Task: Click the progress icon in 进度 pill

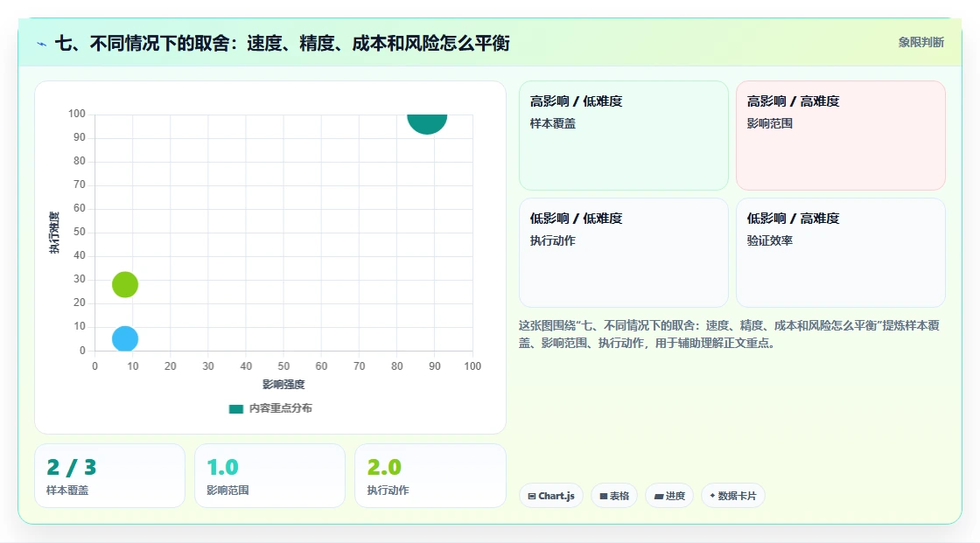Action: click(659, 496)
